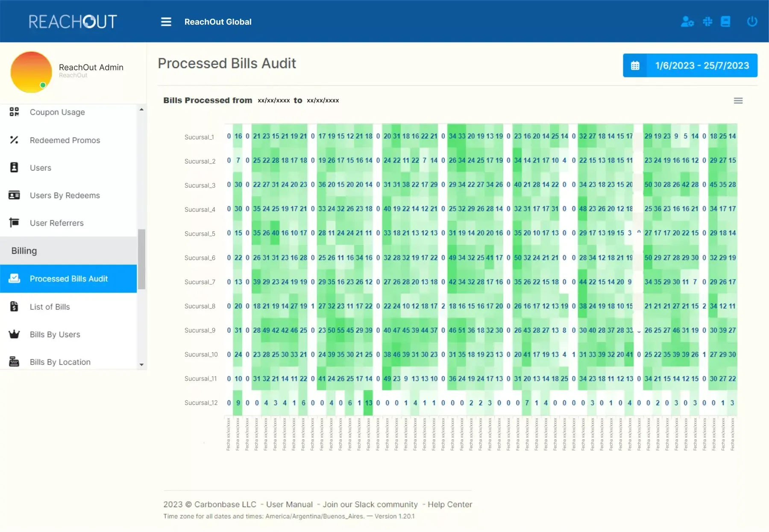The width and height of the screenshot is (769, 532).
Task: Click the Processed Bills Audit sidebar icon
Action: point(14,279)
